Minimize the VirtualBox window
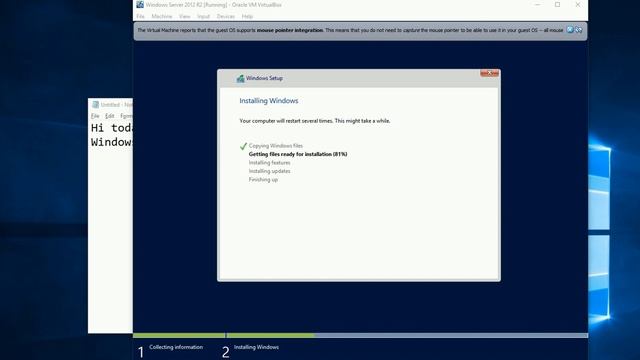This screenshot has width=640, height=360. tap(538, 4)
